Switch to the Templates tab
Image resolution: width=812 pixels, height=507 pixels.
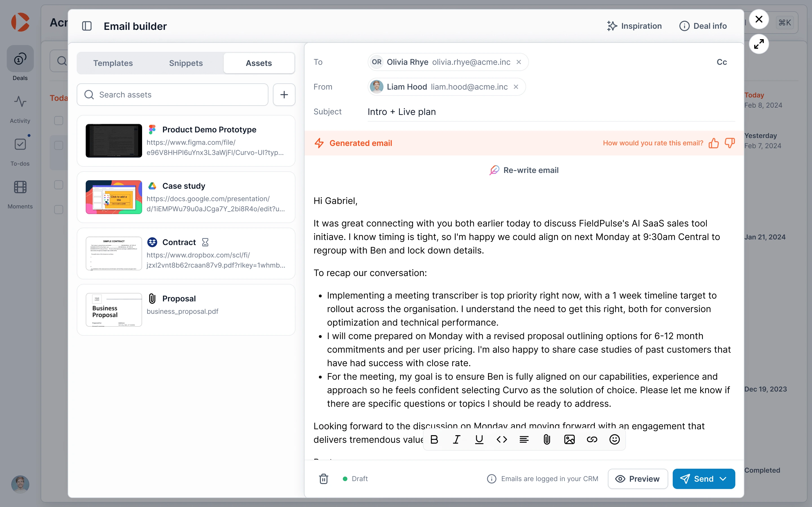point(113,63)
